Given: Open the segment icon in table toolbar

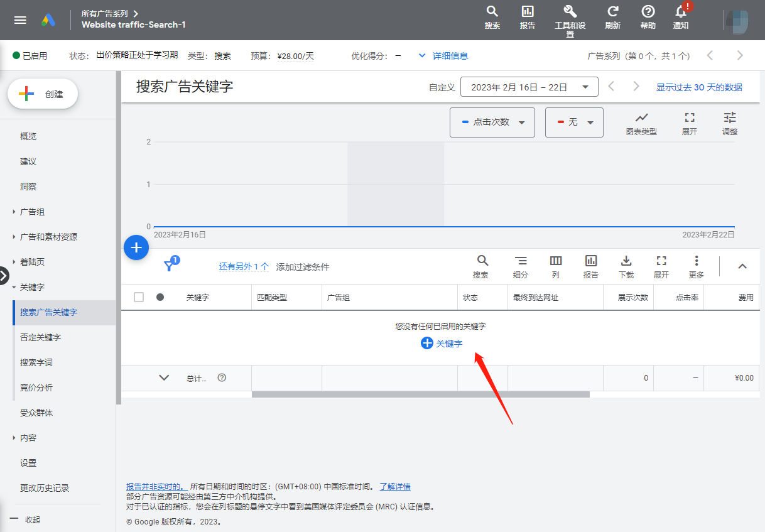Looking at the screenshot, I should point(520,266).
